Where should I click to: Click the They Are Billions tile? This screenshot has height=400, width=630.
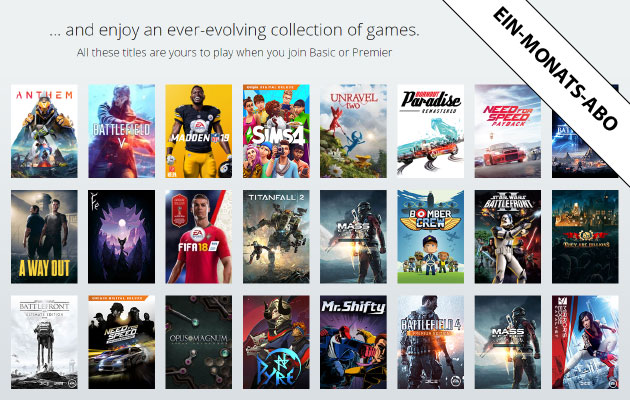(585, 237)
